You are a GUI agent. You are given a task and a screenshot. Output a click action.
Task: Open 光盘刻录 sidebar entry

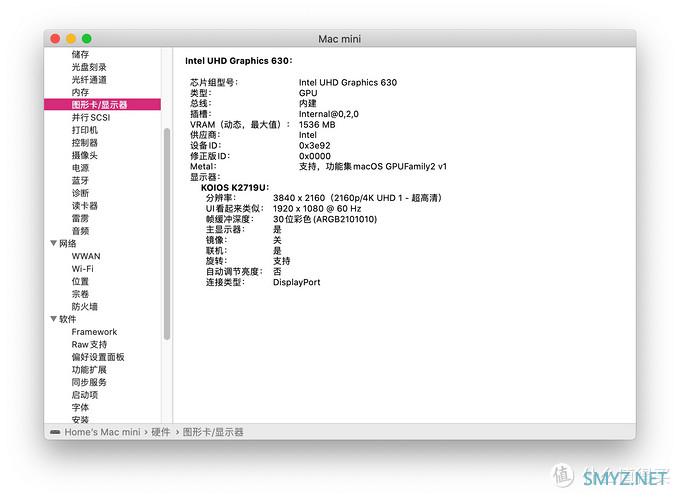point(89,67)
